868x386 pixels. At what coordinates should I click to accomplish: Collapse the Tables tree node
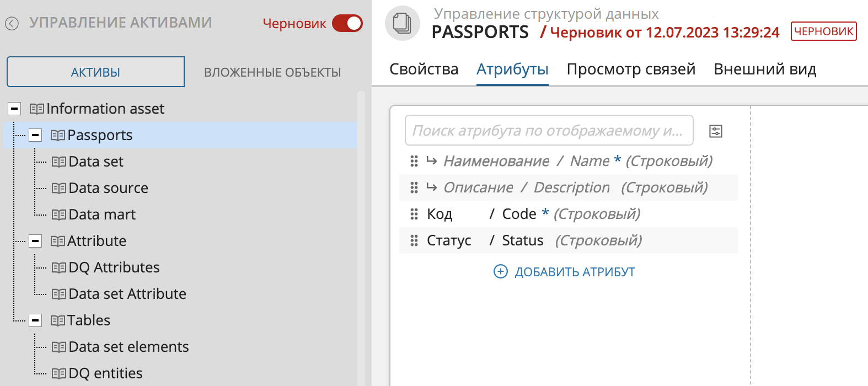click(x=35, y=320)
